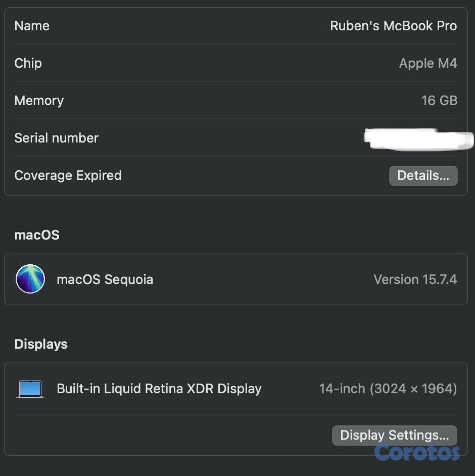Click the macOS section heading
This screenshot has height=476, width=475.
tap(37, 235)
